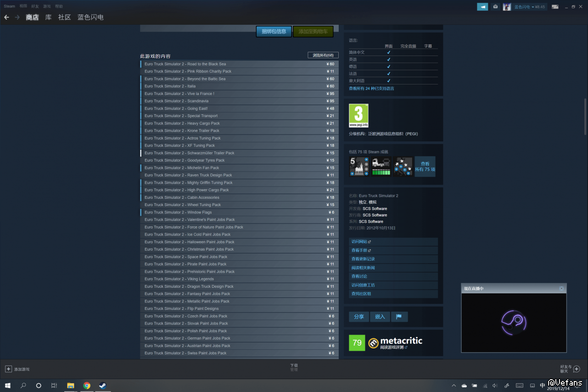Click the 分享 button

pos(359,317)
